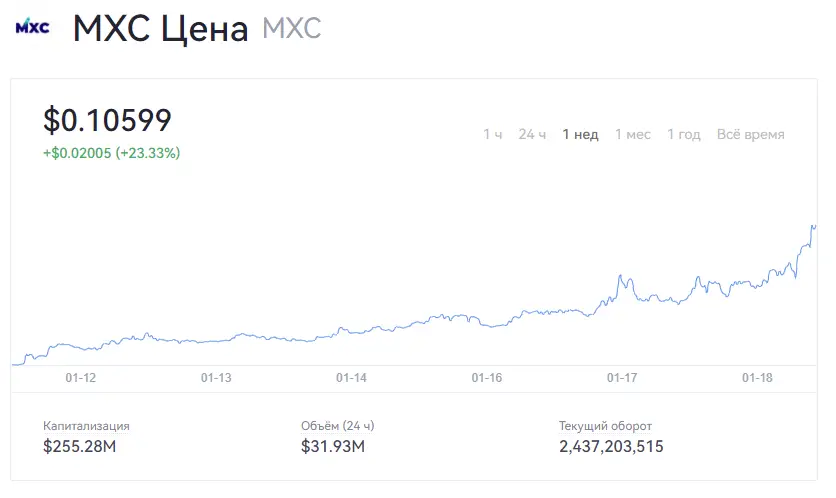Click the Объём (24 ч) label
The image size is (836, 498).
pos(337,426)
